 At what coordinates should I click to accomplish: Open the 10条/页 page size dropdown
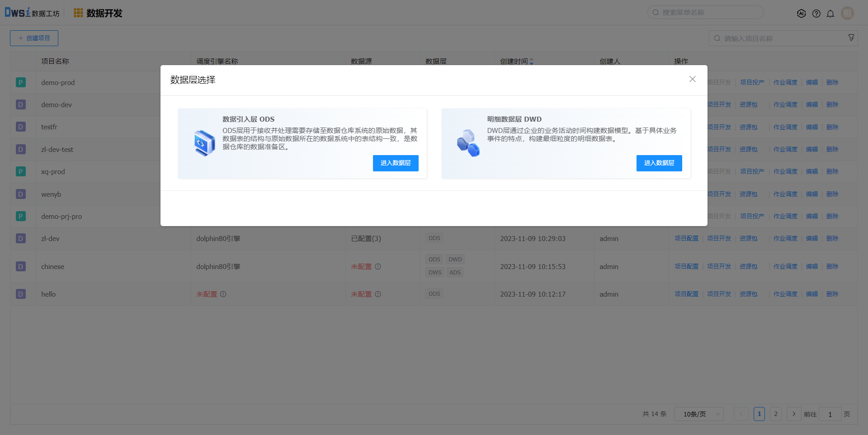(698, 414)
